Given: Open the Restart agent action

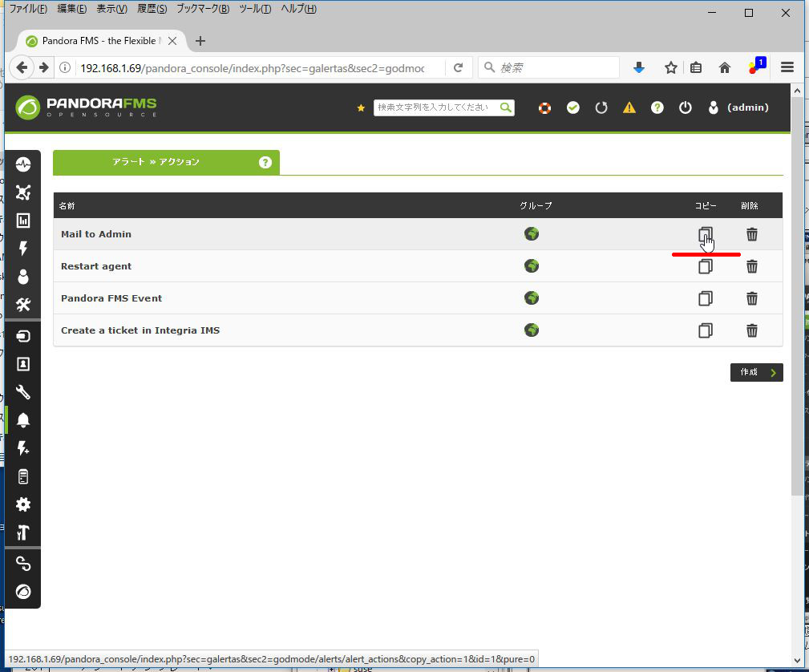Looking at the screenshot, I should (x=96, y=266).
